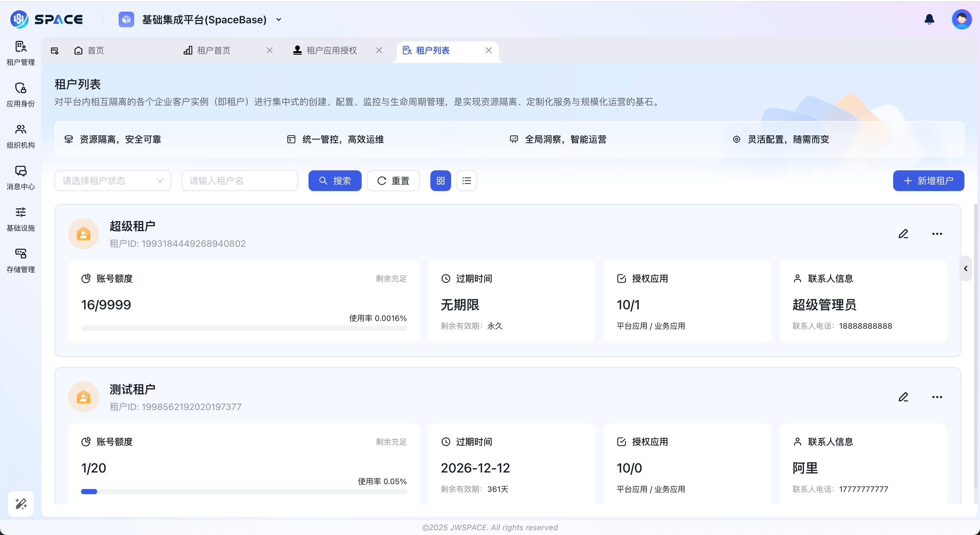Switch to card grid view mode
Viewport: 980px width, 535px height.
pos(440,181)
